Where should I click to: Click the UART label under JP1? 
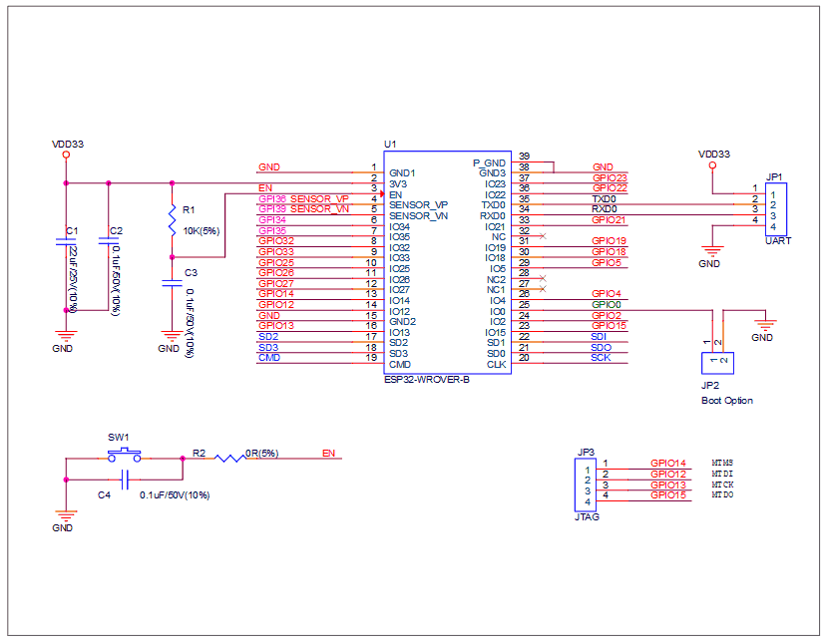pyautogui.click(x=778, y=241)
